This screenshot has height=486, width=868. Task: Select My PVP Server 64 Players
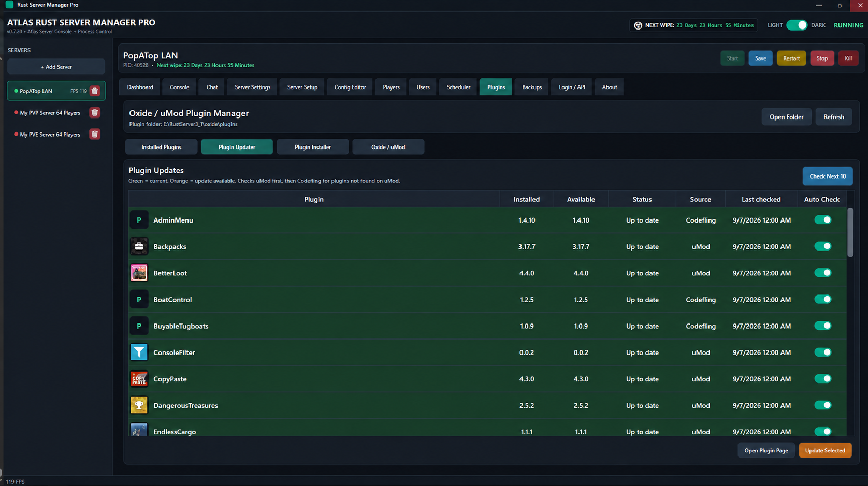pos(50,113)
